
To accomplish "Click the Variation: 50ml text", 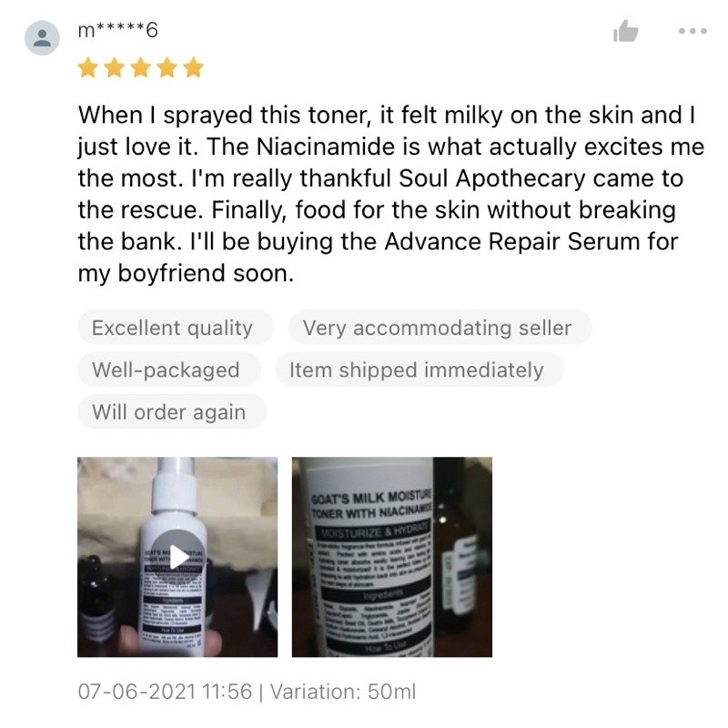I will tap(343, 692).
